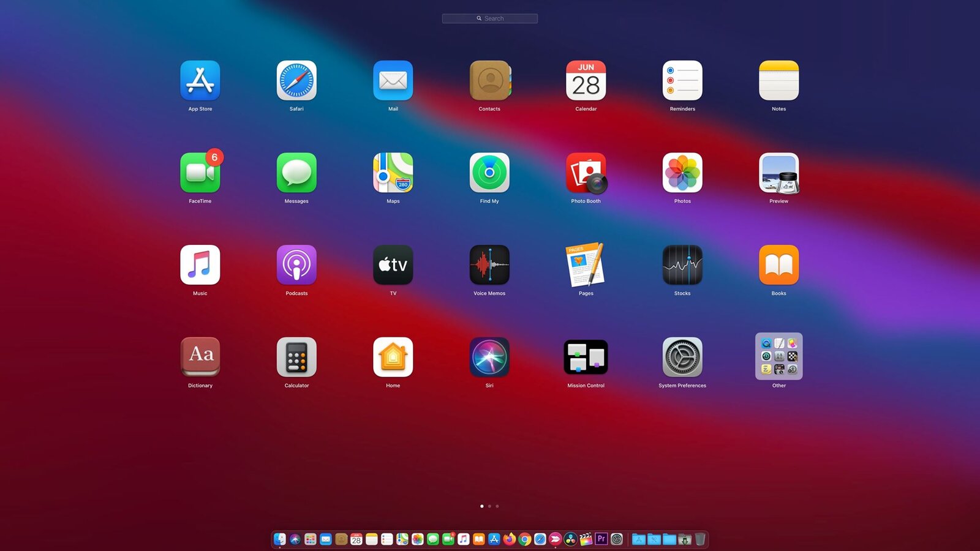Open Contacts from the Dock
This screenshot has width=980, height=551.
pos(341,539)
